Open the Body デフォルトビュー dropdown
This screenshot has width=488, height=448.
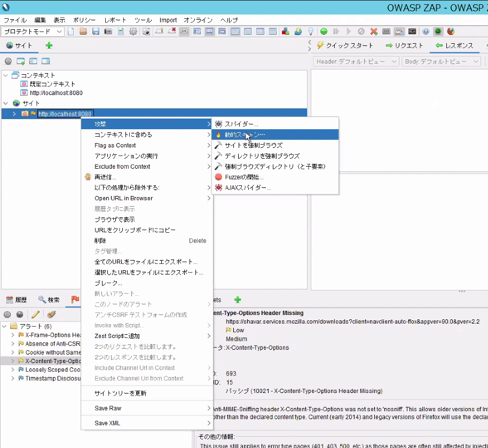[x=440, y=61]
